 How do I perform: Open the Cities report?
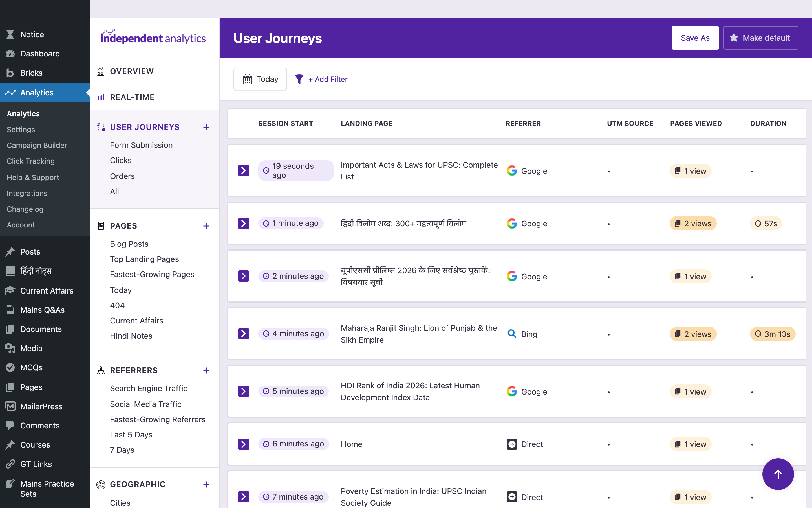coord(120,503)
